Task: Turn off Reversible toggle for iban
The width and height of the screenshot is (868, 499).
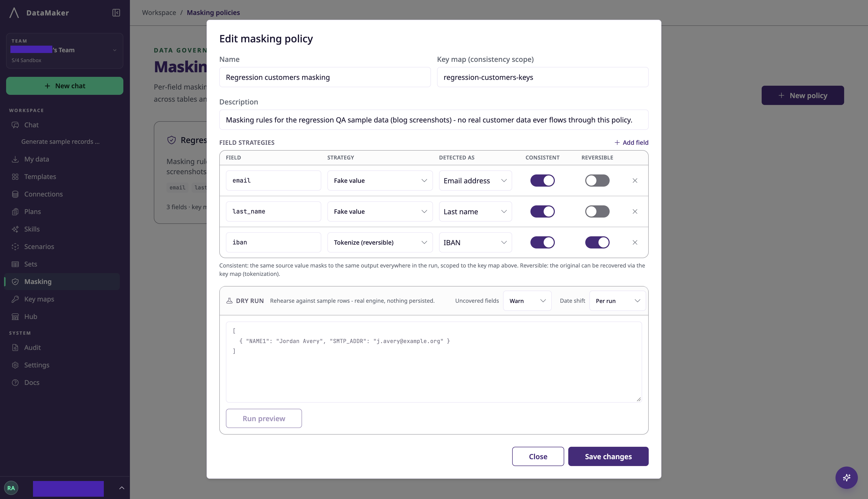Action: coord(597,242)
